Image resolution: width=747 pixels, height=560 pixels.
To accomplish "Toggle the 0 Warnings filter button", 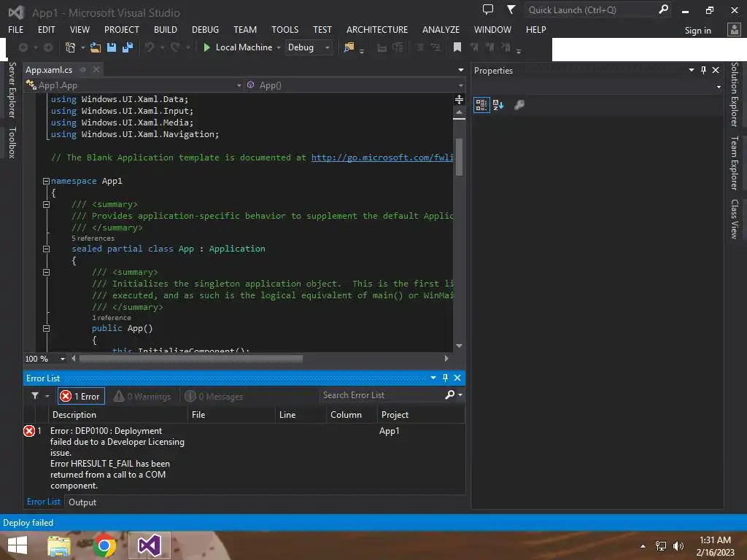I will click(x=142, y=396).
